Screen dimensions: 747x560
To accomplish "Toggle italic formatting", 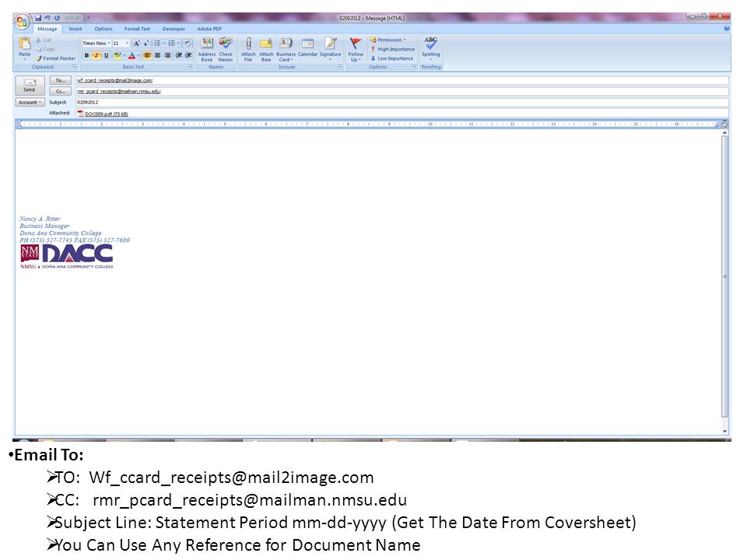I will (96, 56).
